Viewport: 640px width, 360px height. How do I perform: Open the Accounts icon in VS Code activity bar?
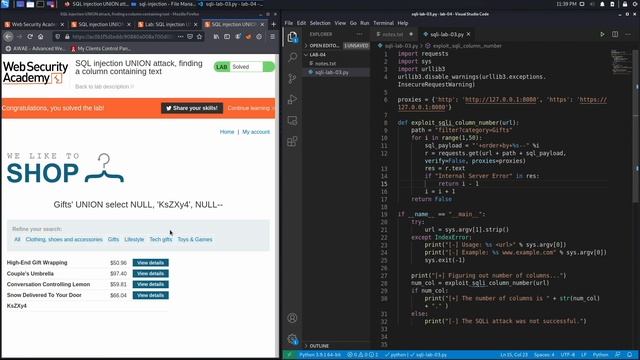292,318
